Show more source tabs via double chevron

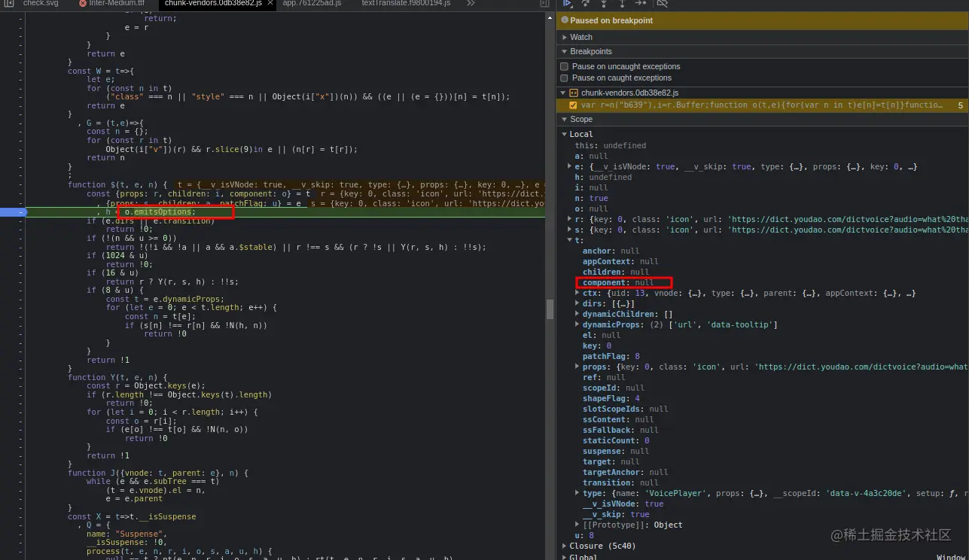click(471, 4)
